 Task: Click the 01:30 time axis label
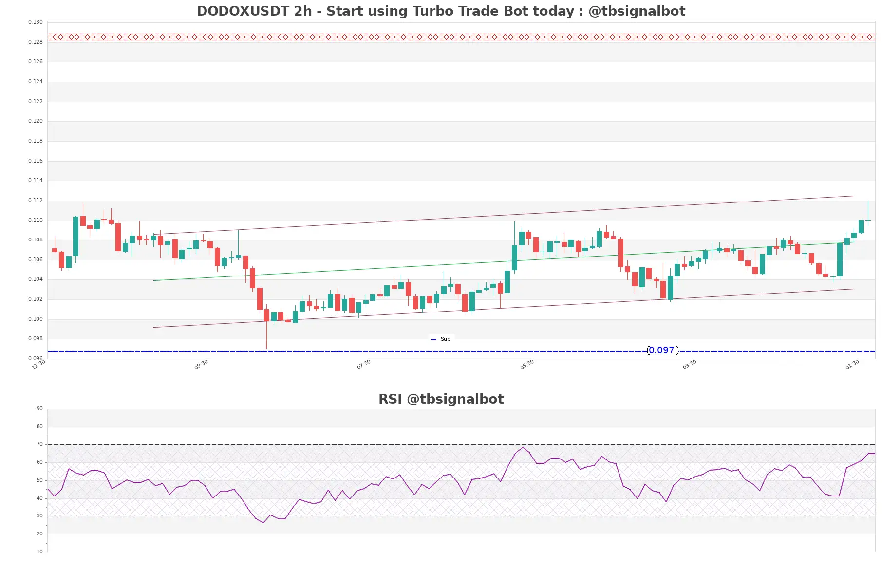pyautogui.click(x=852, y=365)
